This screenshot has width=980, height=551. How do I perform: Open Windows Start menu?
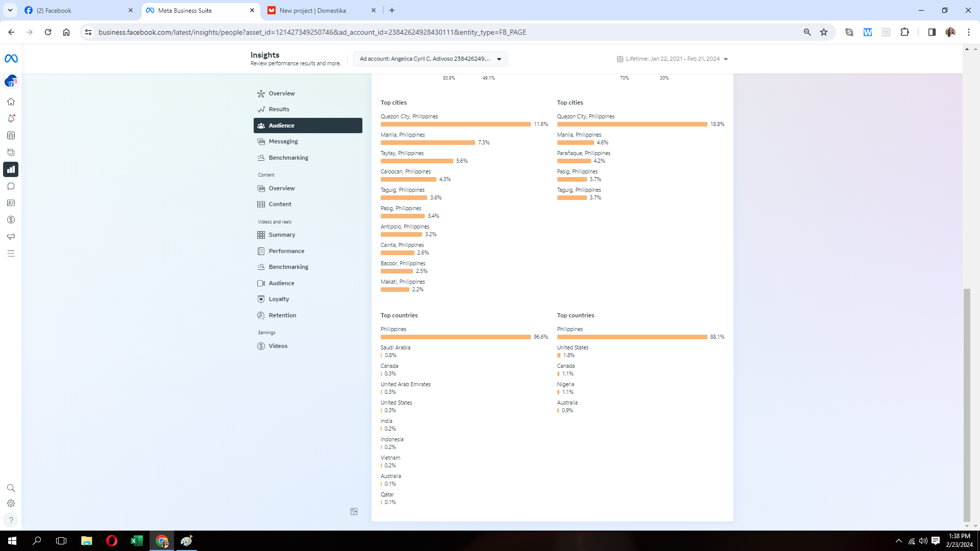(12, 541)
